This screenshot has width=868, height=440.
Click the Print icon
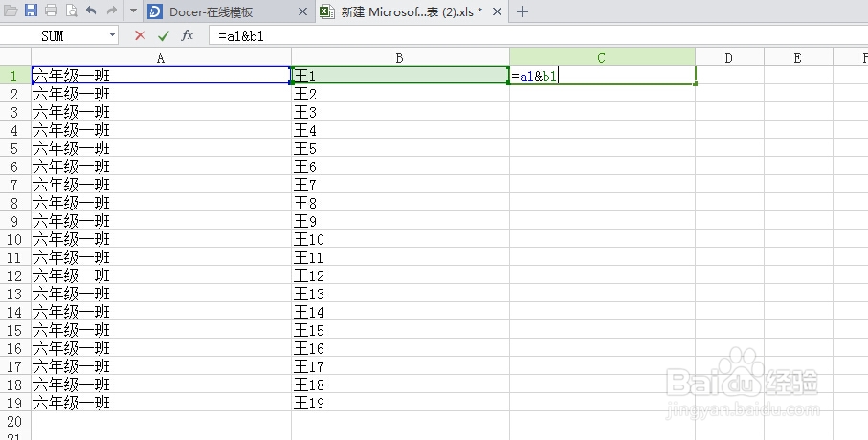[51, 10]
